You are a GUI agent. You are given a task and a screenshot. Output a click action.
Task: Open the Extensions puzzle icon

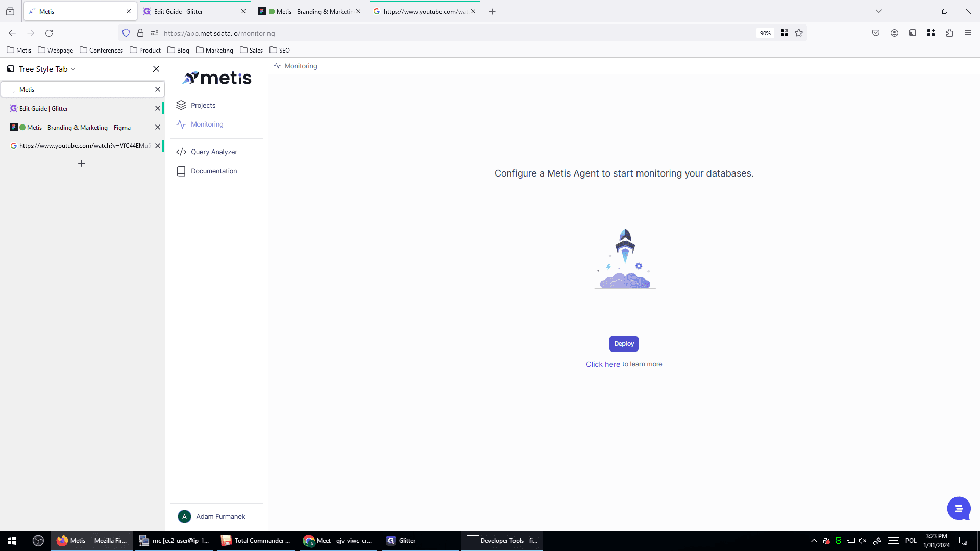click(949, 33)
